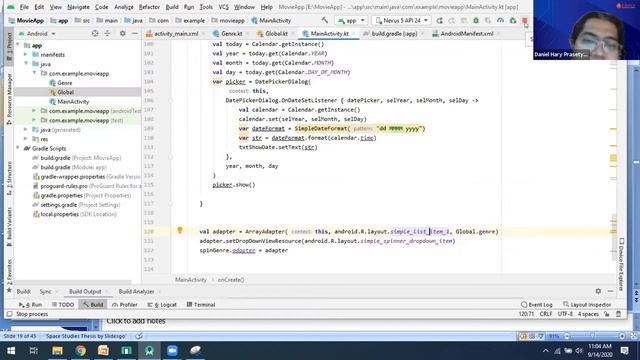640x360 pixels.
Task: Open Android Studio taskbar icon
Action: click(149, 351)
